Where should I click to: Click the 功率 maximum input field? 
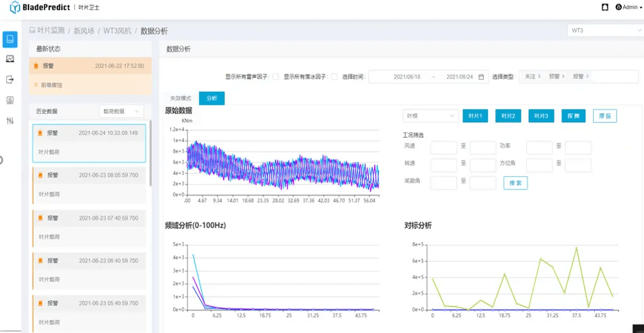click(579, 148)
